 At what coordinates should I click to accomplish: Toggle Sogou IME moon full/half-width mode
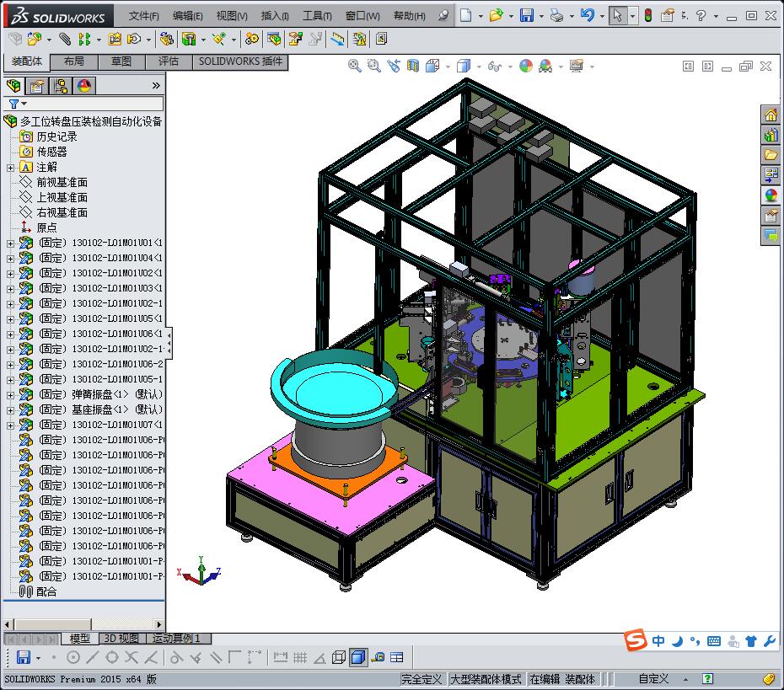pos(678,641)
